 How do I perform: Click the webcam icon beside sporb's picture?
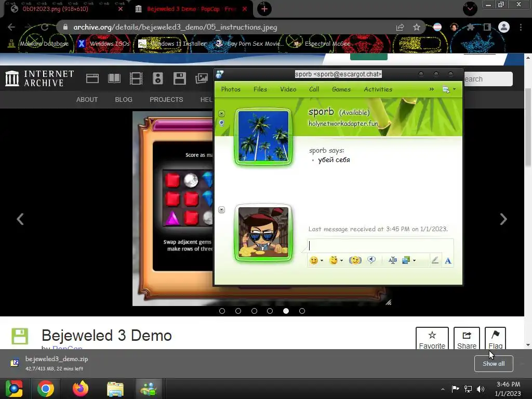[x=221, y=123]
